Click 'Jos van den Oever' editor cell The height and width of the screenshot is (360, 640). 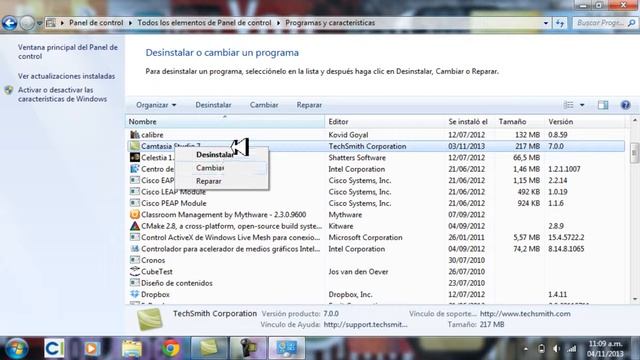[358, 272]
